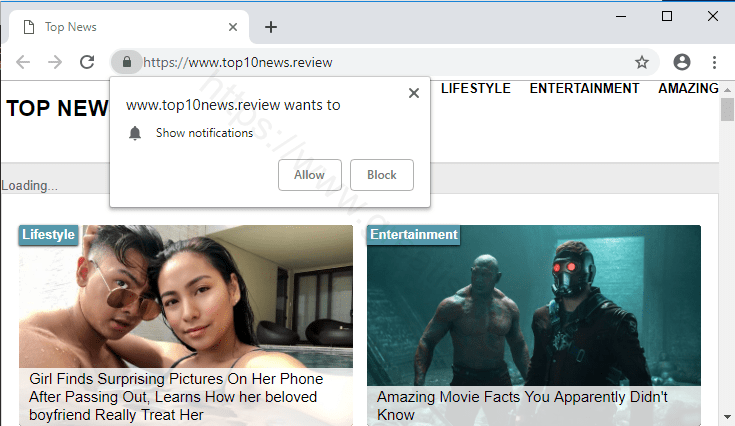The width and height of the screenshot is (735, 426).
Task: Open the Amazing menu item
Action: 688,88
